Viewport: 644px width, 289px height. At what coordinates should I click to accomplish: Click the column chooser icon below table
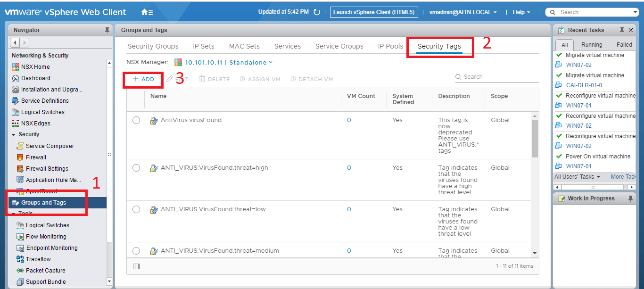[x=137, y=266]
